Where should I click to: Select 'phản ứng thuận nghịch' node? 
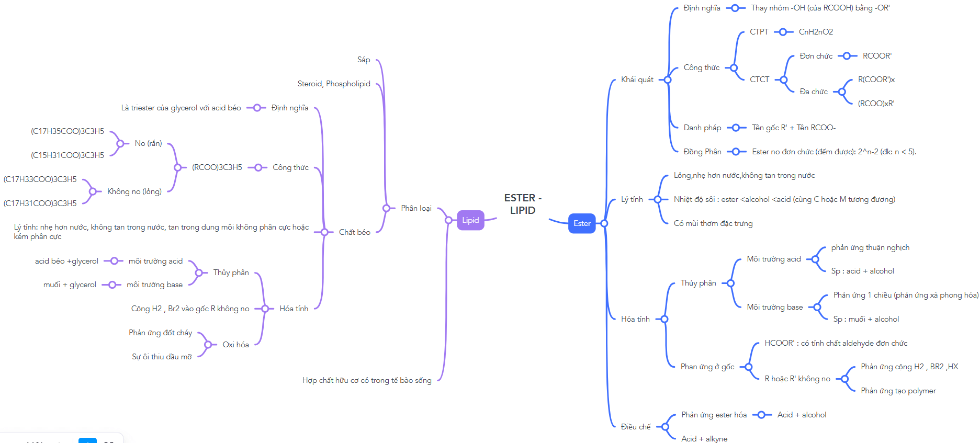(870, 247)
